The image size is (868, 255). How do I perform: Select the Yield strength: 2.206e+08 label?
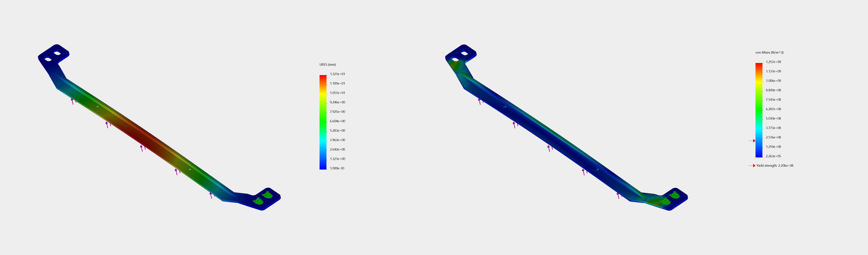coord(775,166)
